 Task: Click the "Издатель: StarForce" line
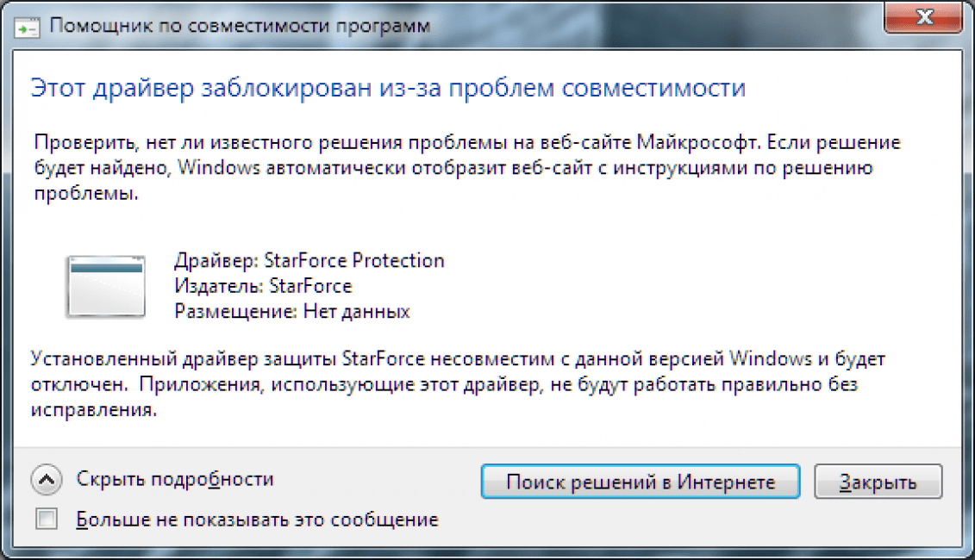point(263,286)
